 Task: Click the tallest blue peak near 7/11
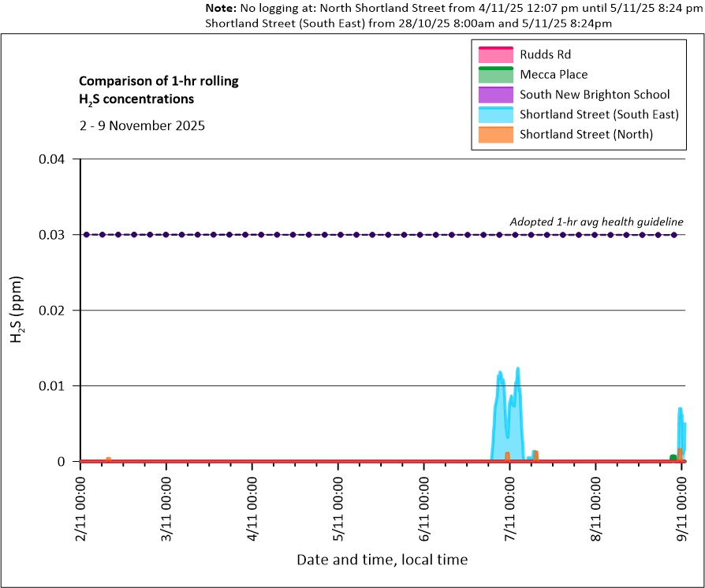517,369
